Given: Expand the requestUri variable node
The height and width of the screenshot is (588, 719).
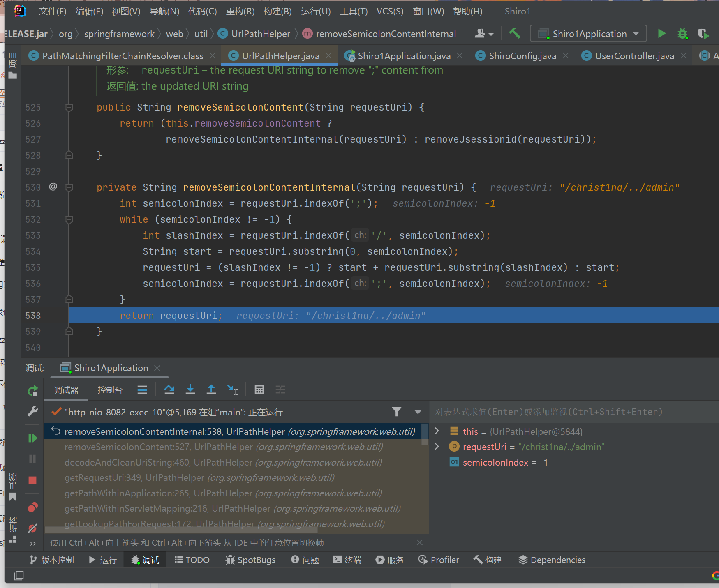Looking at the screenshot, I should click(437, 447).
